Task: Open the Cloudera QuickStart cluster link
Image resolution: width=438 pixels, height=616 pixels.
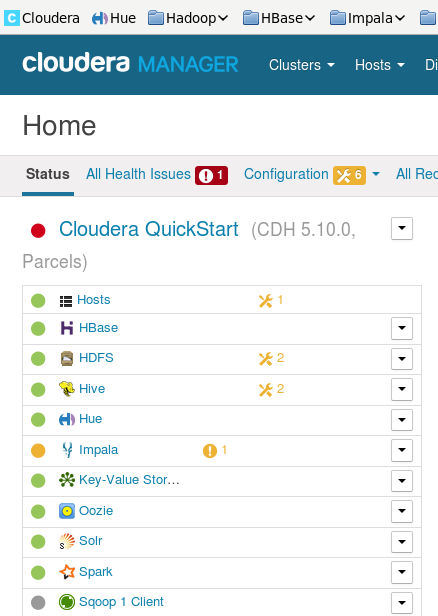Action: pos(148,229)
